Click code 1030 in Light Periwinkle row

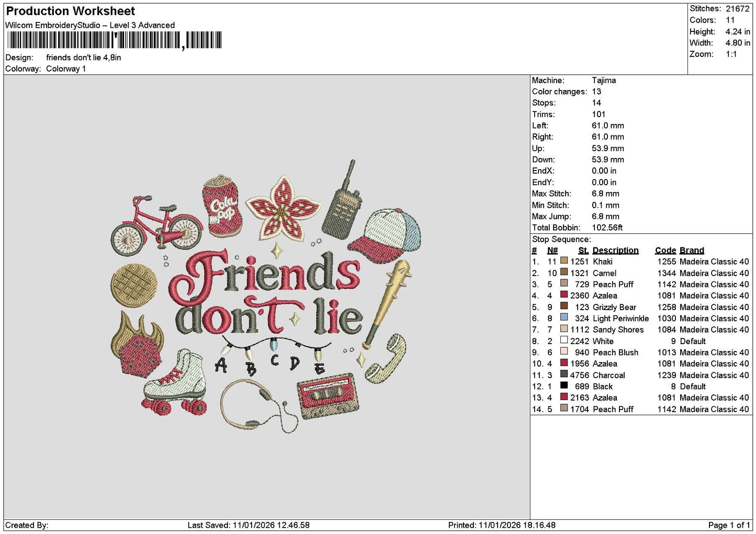tap(667, 319)
